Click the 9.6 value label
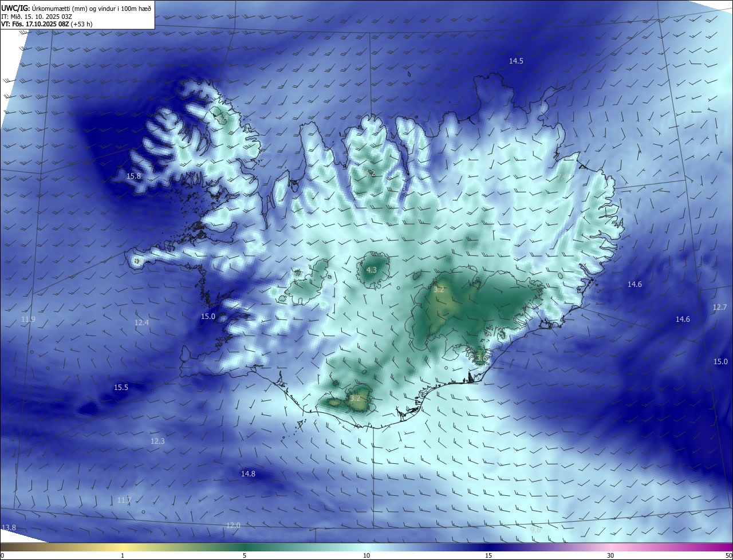733x560 pixels. click(x=535, y=530)
